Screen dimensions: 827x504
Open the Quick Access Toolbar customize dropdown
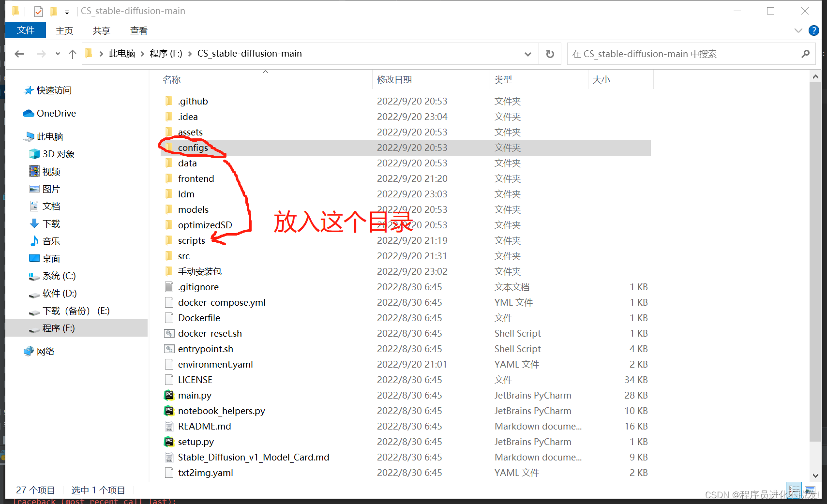click(x=67, y=12)
